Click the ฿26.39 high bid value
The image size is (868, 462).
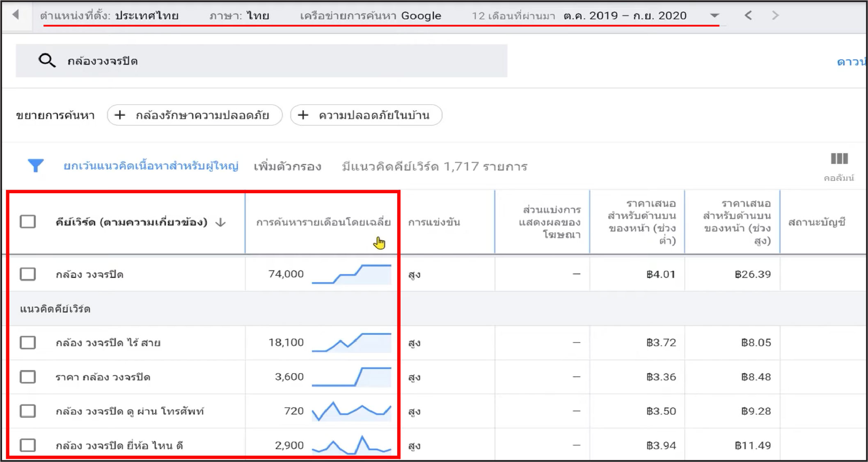pyautogui.click(x=753, y=274)
